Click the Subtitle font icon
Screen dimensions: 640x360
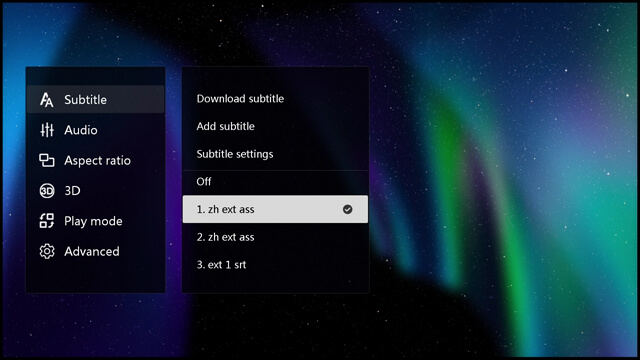[x=47, y=100]
